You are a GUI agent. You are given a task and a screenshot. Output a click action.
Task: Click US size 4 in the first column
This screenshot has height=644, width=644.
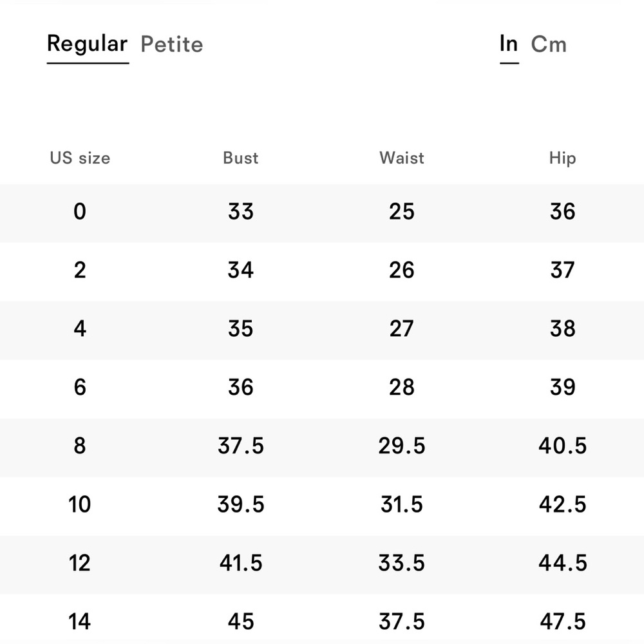[x=80, y=329]
